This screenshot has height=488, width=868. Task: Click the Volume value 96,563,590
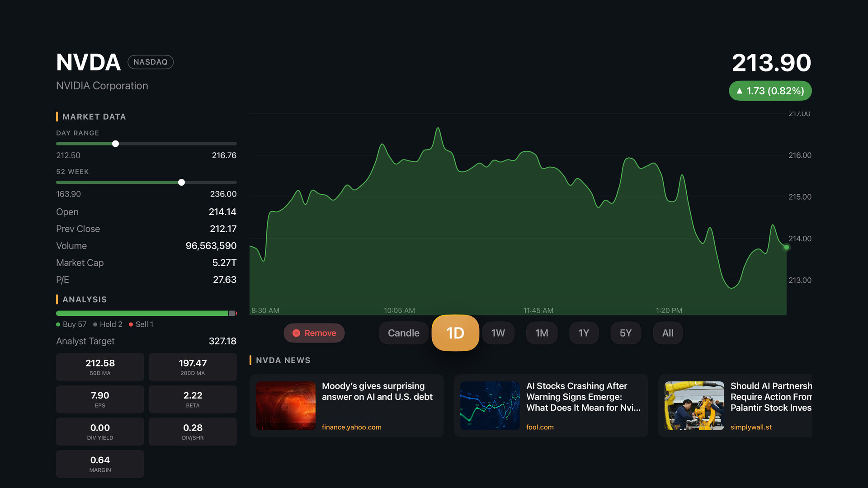pyautogui.click(x=211, y=246)
